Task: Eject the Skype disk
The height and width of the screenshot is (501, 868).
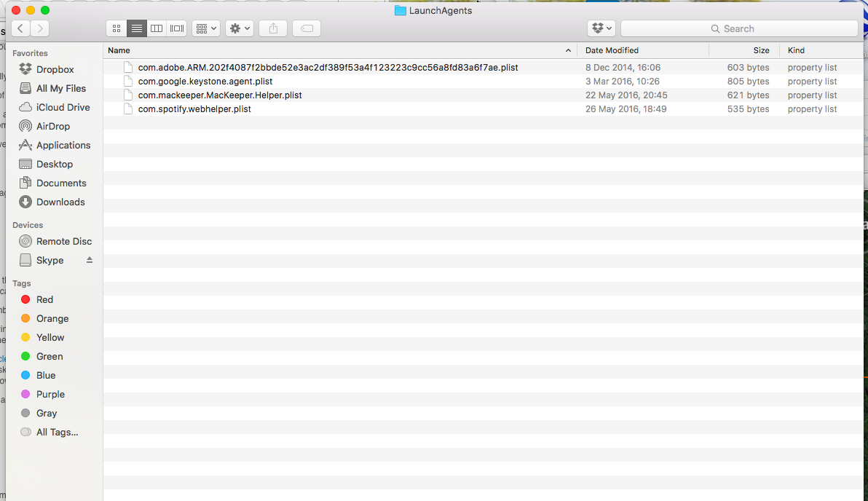Action: (x=89, y=260)
